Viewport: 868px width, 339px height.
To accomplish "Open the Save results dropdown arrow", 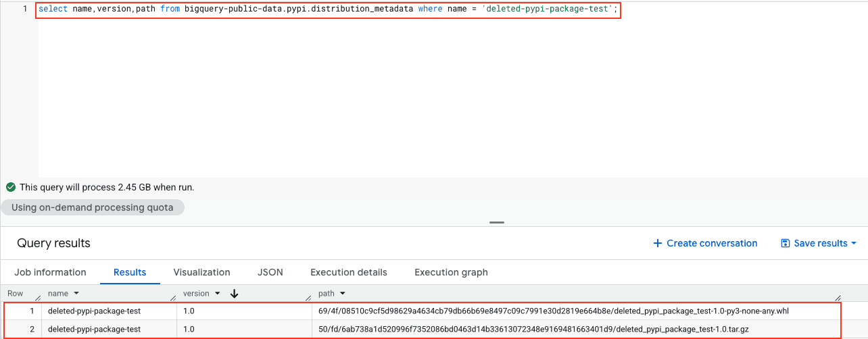I will [x=854, y=243].
